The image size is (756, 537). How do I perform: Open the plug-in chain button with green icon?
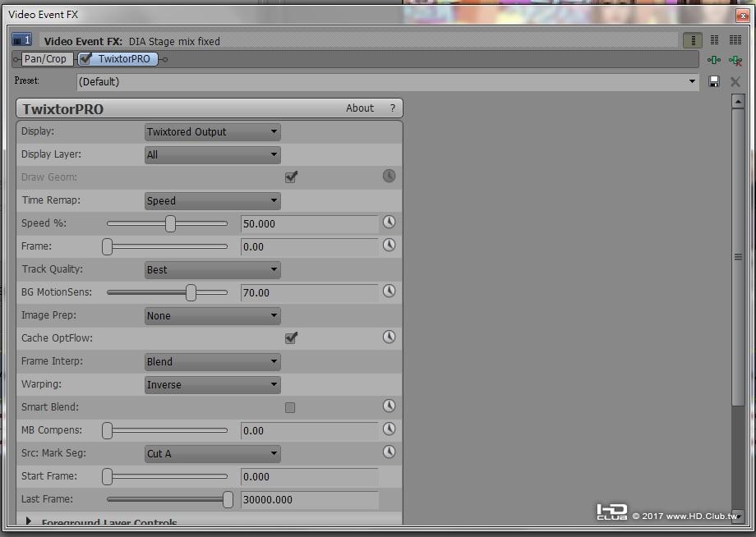pos(714,60)
